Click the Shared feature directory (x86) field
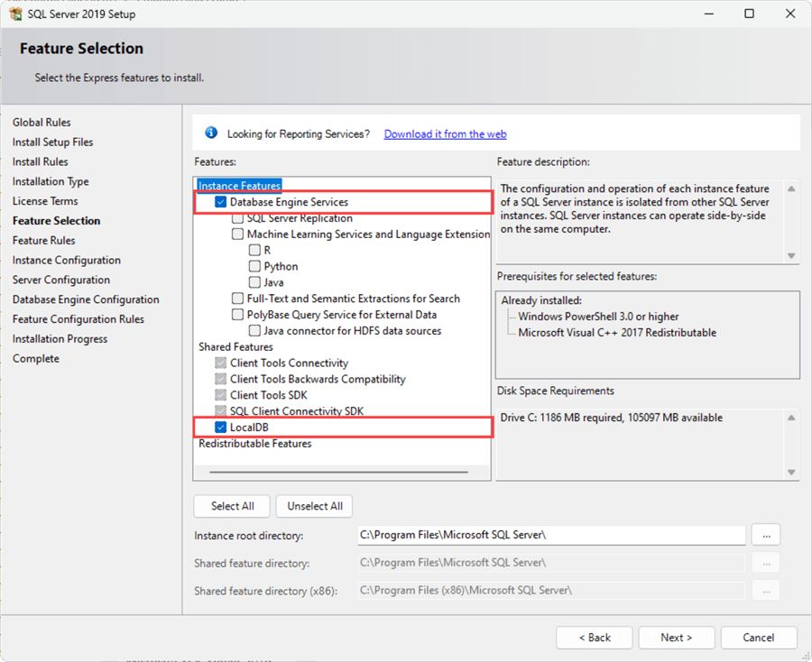 coord(551,591)
